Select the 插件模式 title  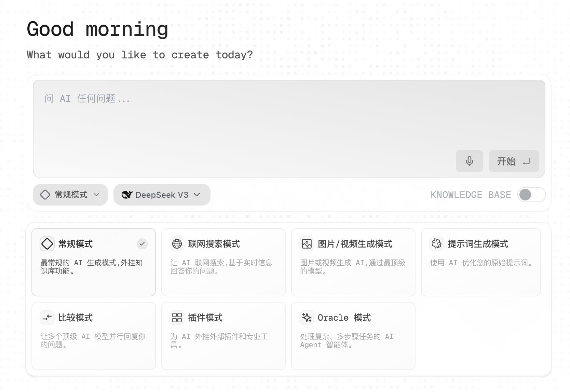[205, 318]
